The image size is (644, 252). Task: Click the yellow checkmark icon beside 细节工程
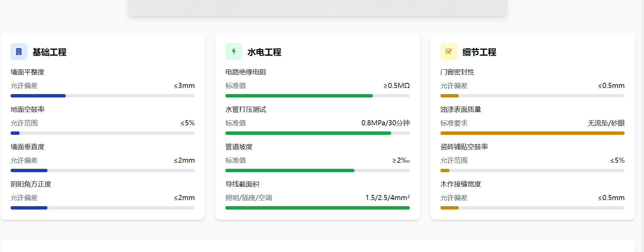[x=449, y=52]
